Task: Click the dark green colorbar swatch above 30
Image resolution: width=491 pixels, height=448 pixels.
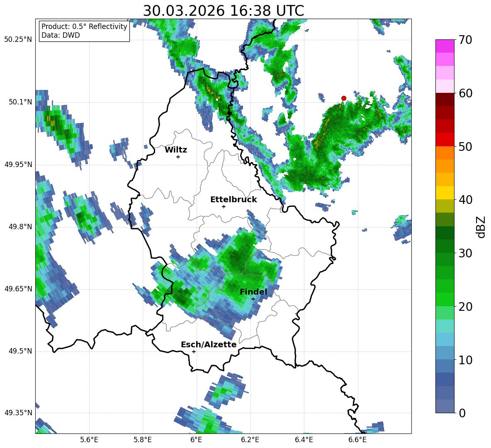Action: click(445, 246)
